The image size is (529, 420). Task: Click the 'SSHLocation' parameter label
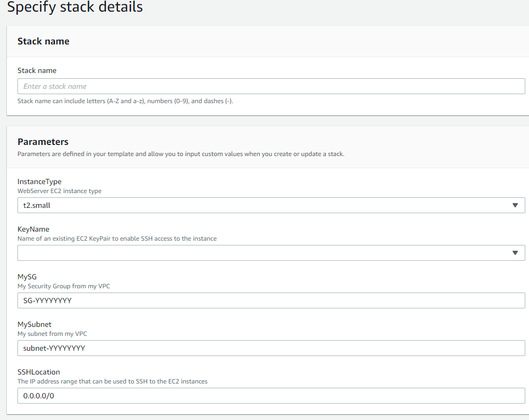(39, 372)
